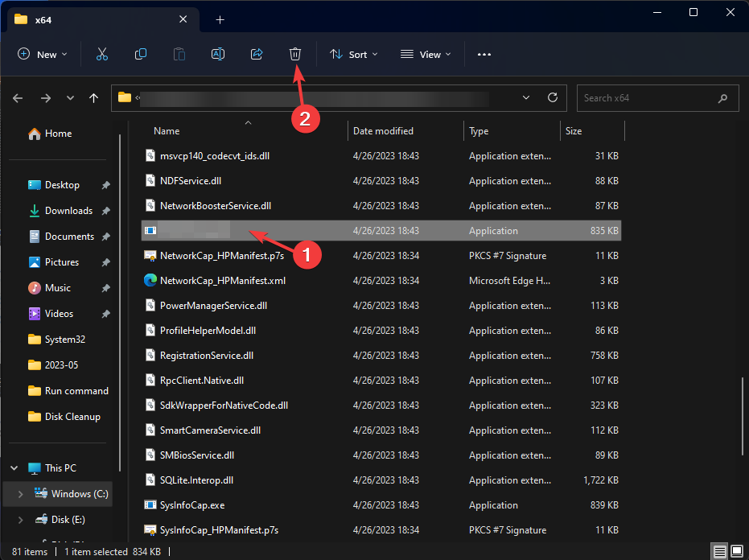Delete the selected file using the trash icon
The height and width of the screenshot is (560, 749).
point(294,54)
